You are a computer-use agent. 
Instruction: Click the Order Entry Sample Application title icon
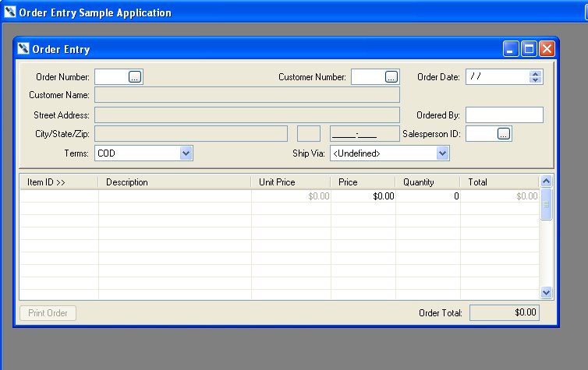[10, 12]
